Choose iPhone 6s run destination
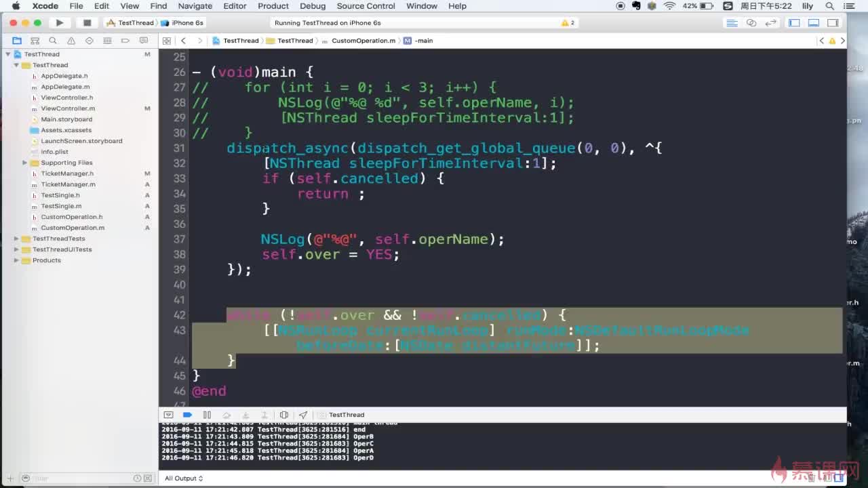Screen dimensions: 868x488 [x=182, y=22]
